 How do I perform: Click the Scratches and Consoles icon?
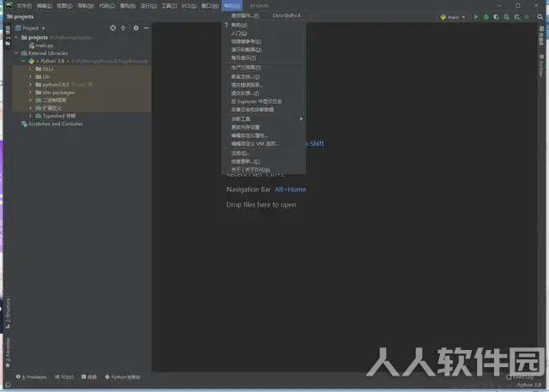click(x=24, y=124)
